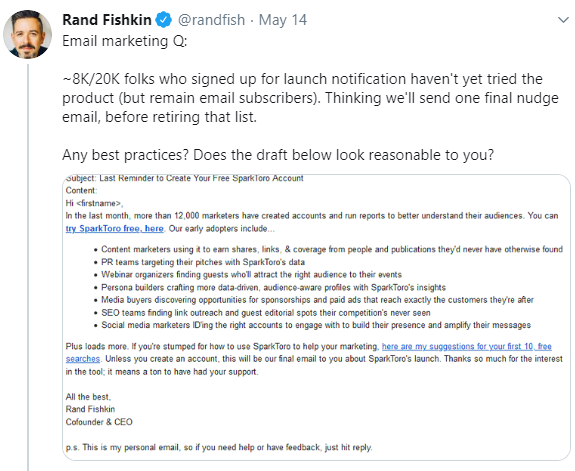Visit the @randfish handle link

211,20
